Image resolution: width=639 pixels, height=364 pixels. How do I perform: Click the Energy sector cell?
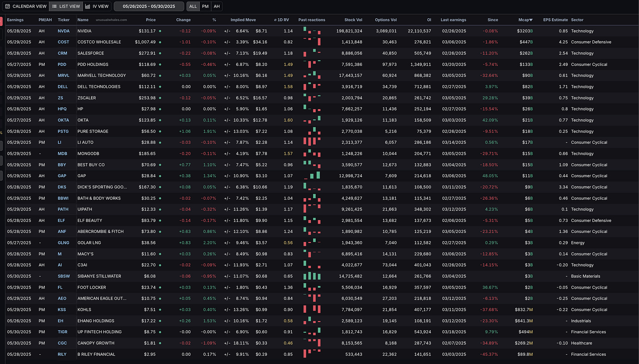(578, 243)
